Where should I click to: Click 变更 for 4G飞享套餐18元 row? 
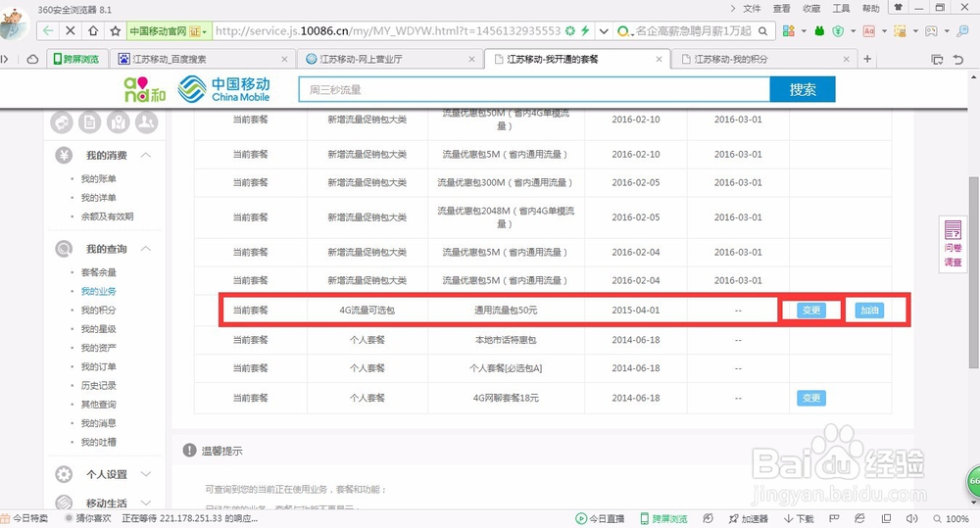811,398
